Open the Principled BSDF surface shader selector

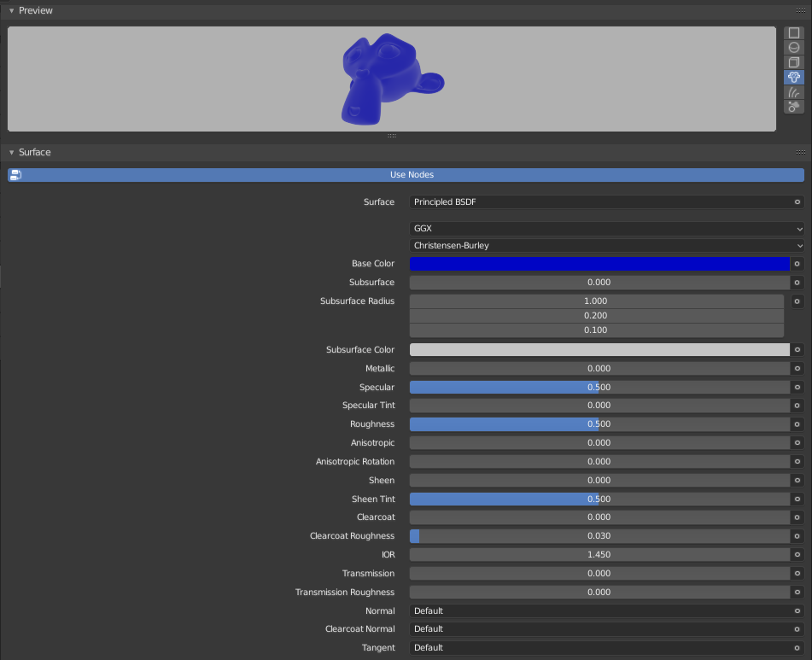[606, 202]
